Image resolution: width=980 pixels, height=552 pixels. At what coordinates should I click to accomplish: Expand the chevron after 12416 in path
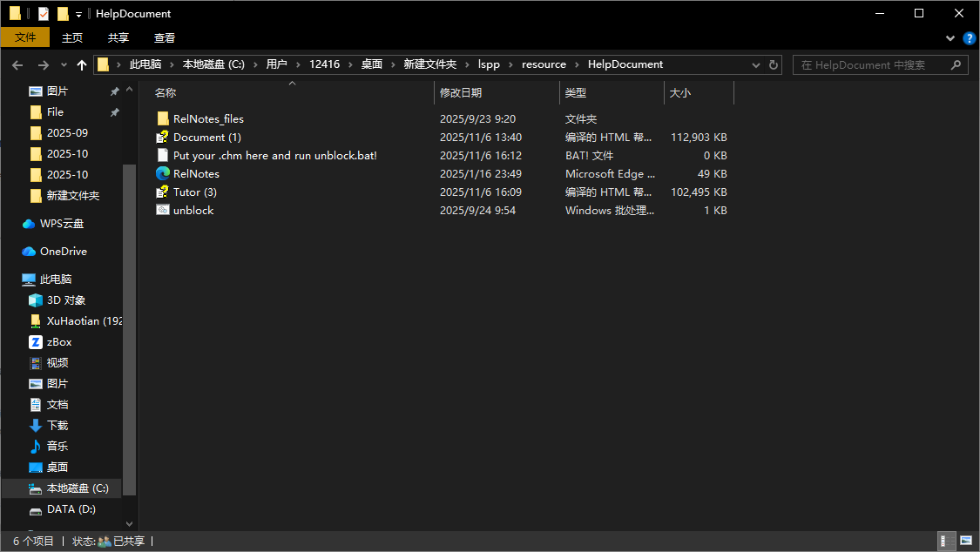tap(351, 65)
